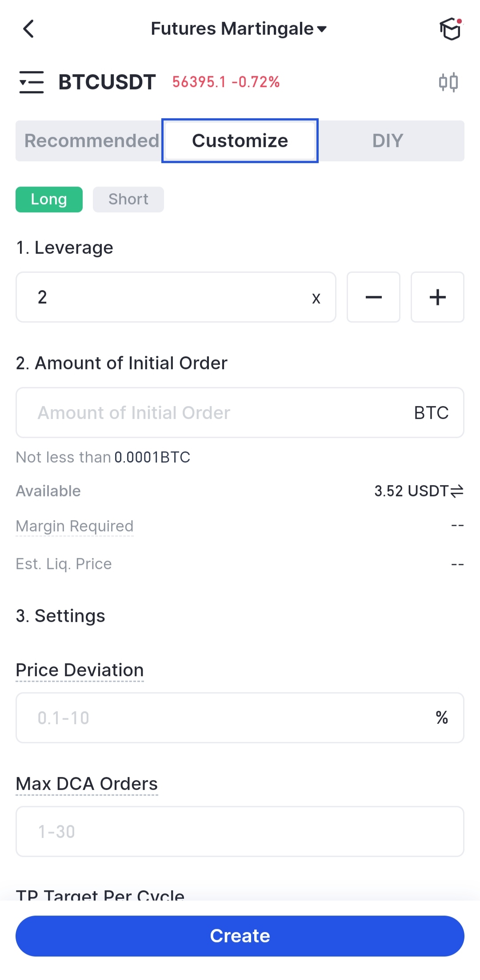
Task: Open the BTCUSDT pair selector
Action: (107, 82)
